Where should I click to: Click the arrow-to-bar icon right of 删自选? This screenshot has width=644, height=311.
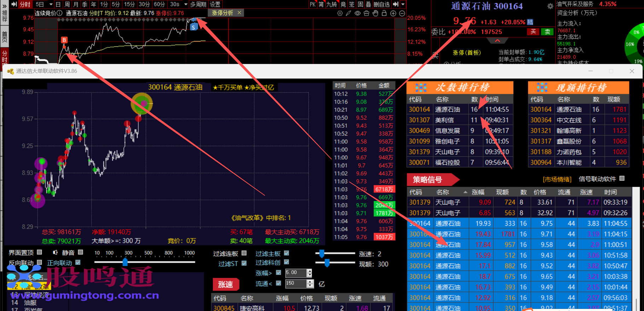click(396, 4)
